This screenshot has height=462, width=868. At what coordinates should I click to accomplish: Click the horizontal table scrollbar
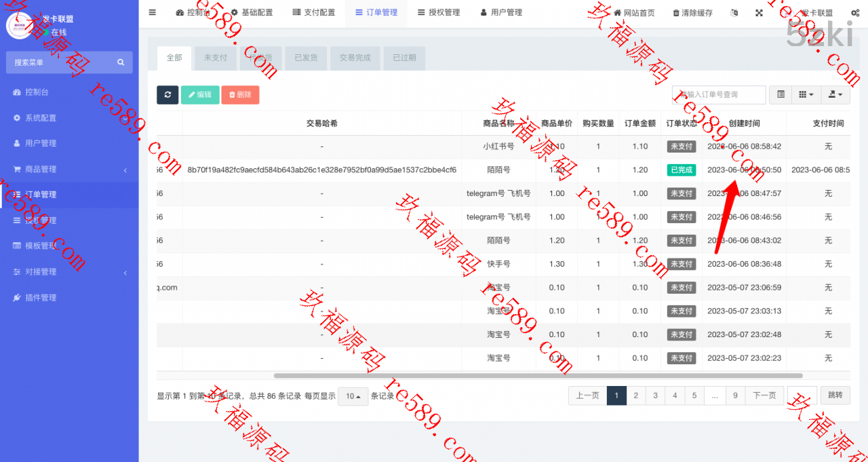[x=538, y=375]
